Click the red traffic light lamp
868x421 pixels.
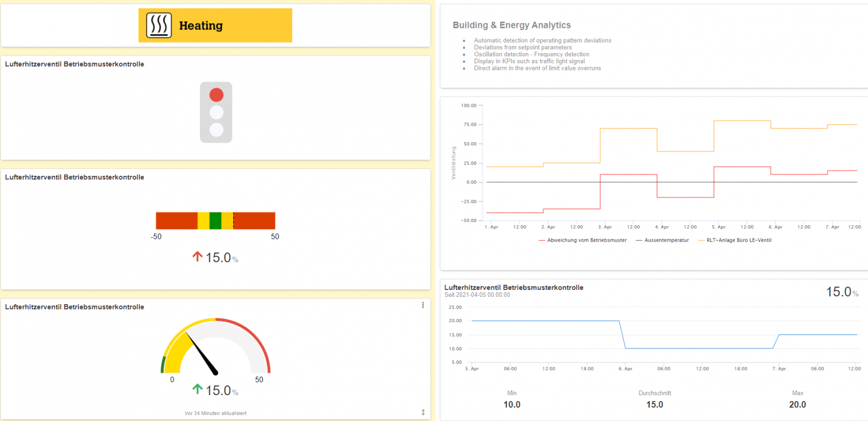[x=216, y=95]
